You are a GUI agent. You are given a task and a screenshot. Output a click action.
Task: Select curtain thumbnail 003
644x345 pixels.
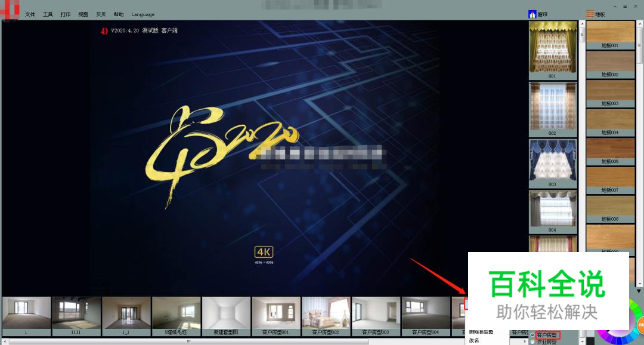(553, 163)
